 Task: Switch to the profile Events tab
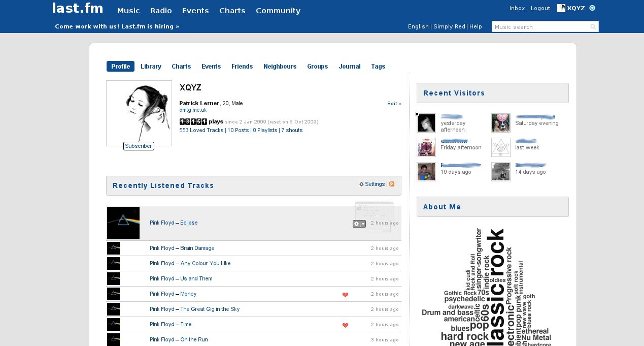pyautogui.click(x=211, y=67)
